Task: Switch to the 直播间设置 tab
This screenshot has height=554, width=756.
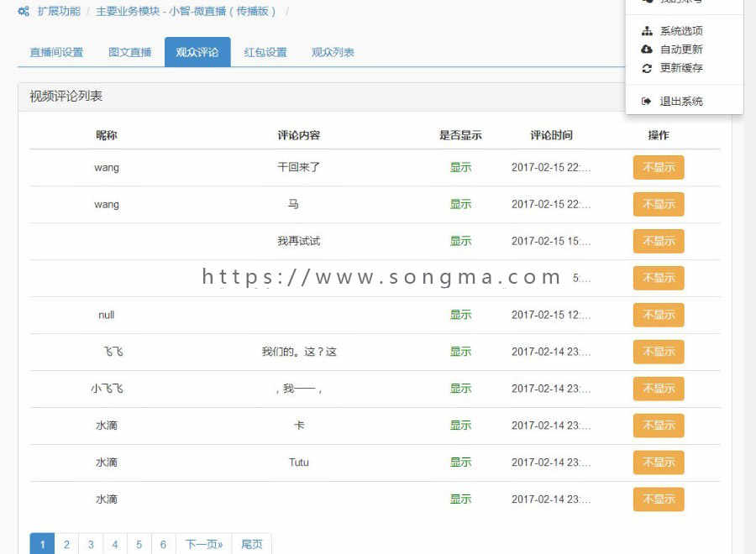Action: click(x=56, y=52)
